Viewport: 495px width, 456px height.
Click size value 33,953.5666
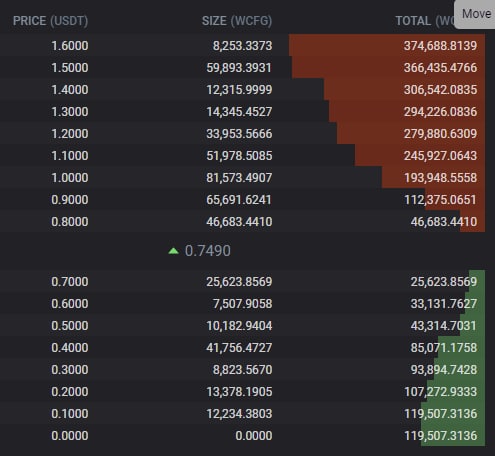pos(239,134)
